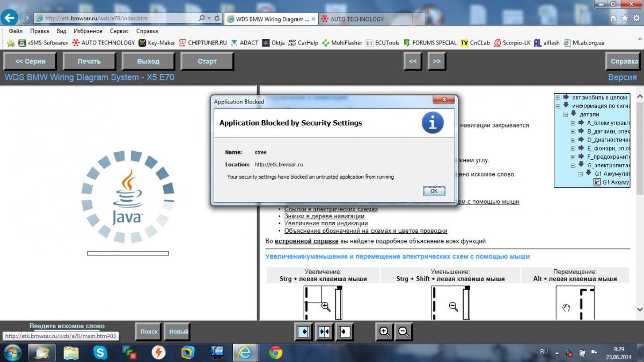Open the browser home page icon
The image size is (644, 362).
613,18
